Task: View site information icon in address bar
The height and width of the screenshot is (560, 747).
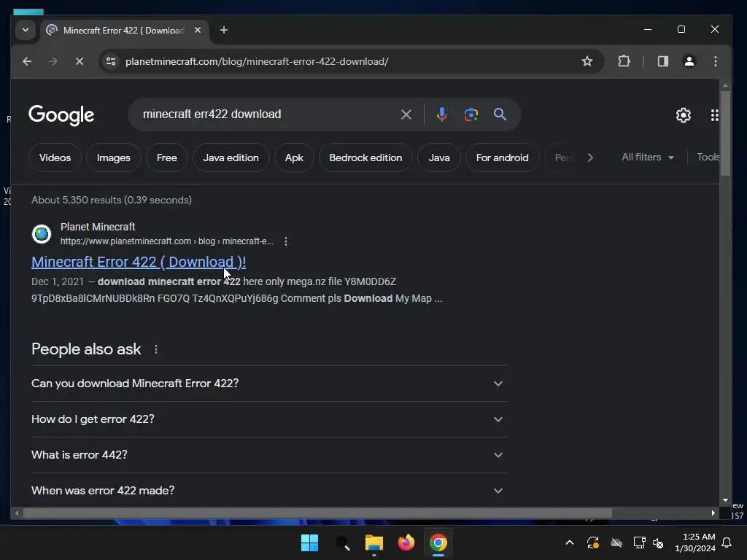Action: pyautogui.click(x=111, y=61)
